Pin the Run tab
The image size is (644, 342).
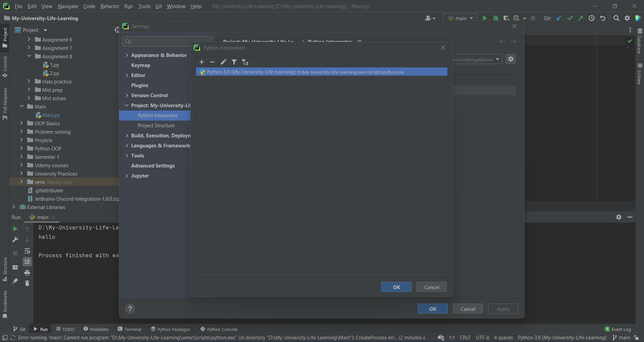[x=15, y=281]
